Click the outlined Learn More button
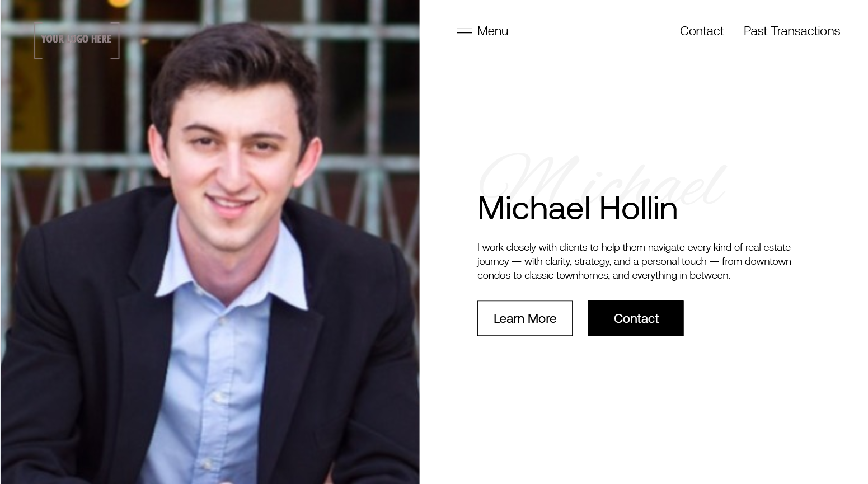Viewport: 868px width, 484px height. (525, 318)
